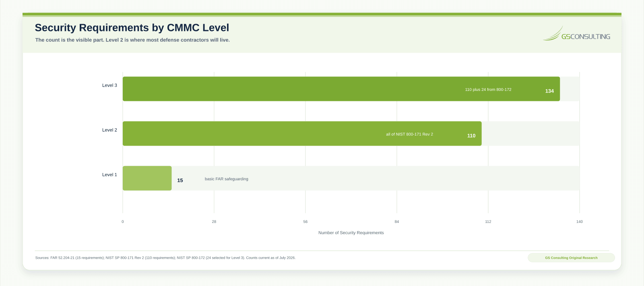This screenshot has width=644, height=286.
Task: Click the 'all of NIST 800-171 Rev 2' annotation
Action: (410, 134)
